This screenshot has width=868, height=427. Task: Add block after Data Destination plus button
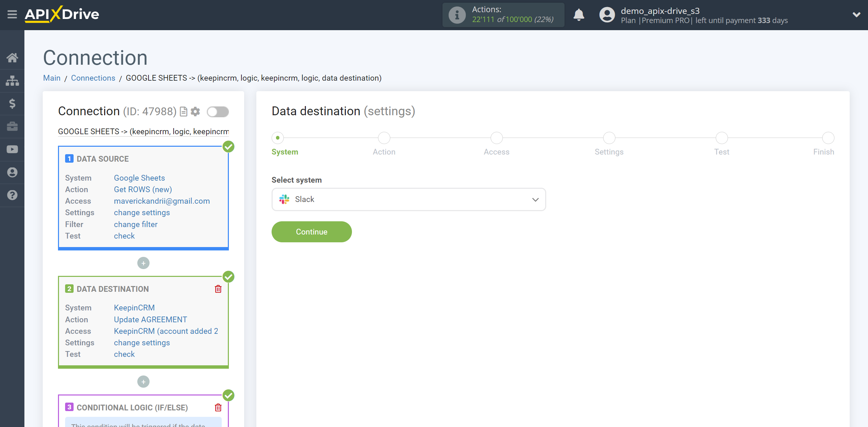(x=143, y=382)
